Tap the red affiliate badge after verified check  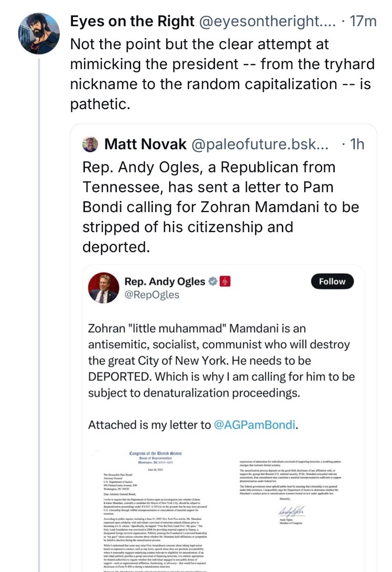(226, 281)
